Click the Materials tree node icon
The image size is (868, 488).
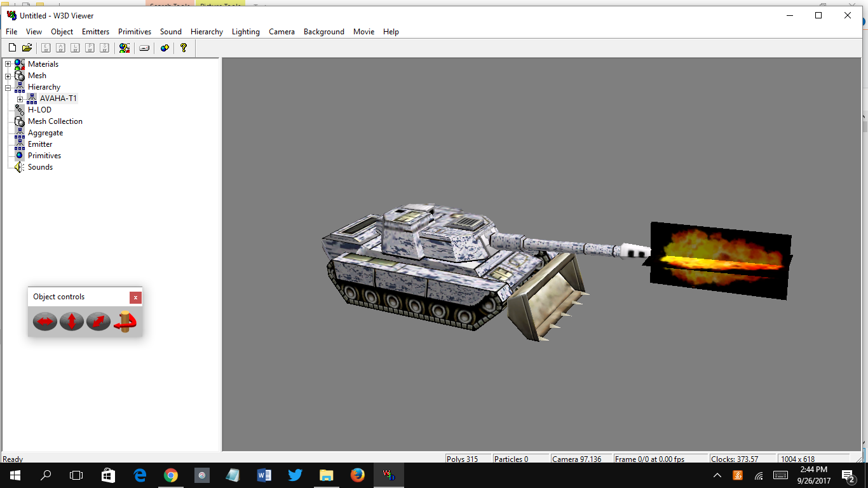pyautogui.click(x=20, y=64)
